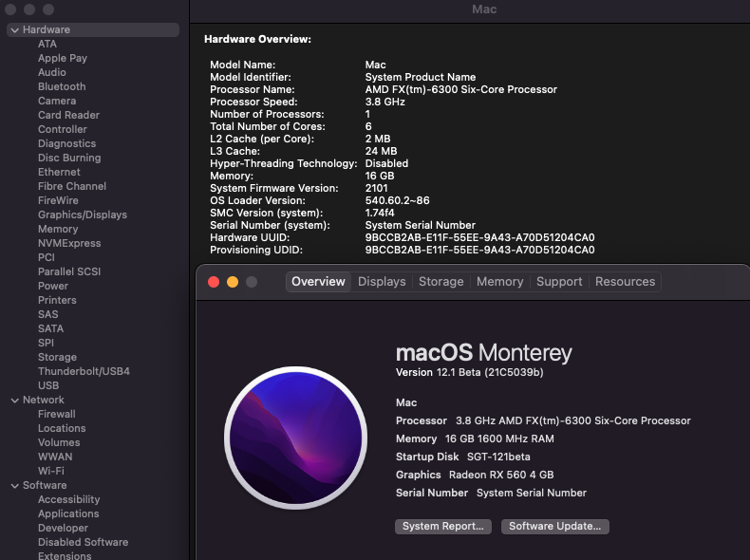Viewport: 750px width, 560px height.
Task: Collapse the Software section disclosure triangle
Action: tap(14, 486)
